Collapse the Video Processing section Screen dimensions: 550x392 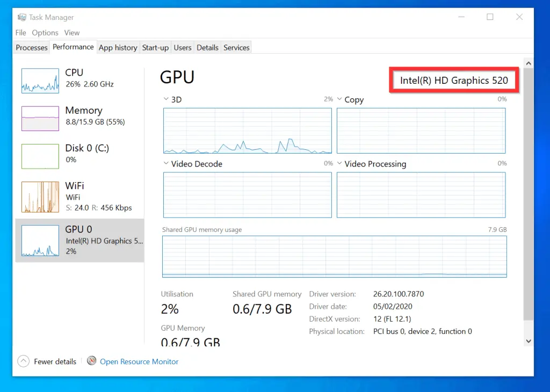[339, 164]
